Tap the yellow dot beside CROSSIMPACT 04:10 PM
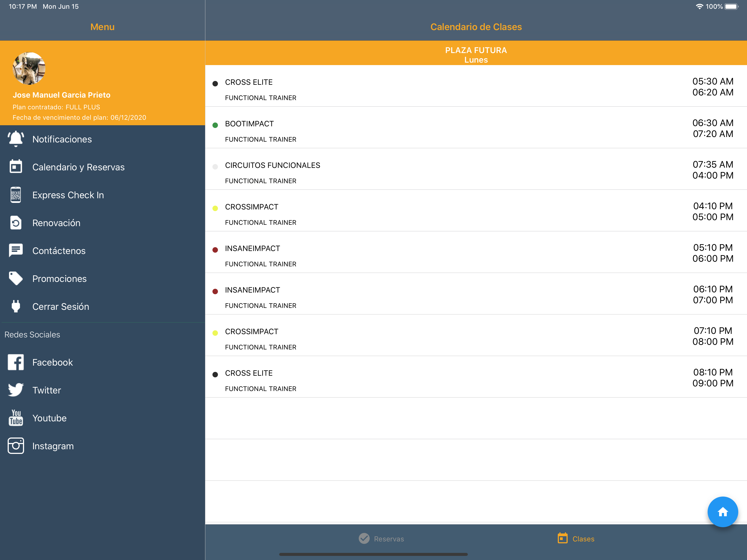747x560 pixels. tap(215, 208)
